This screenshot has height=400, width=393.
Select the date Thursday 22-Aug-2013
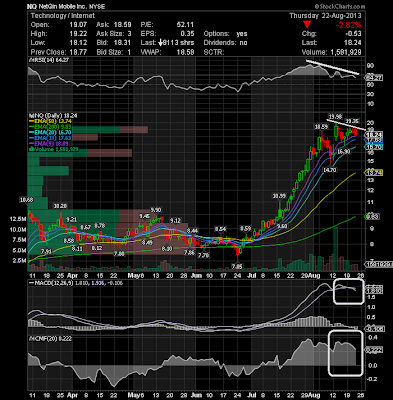click(325, 16)
